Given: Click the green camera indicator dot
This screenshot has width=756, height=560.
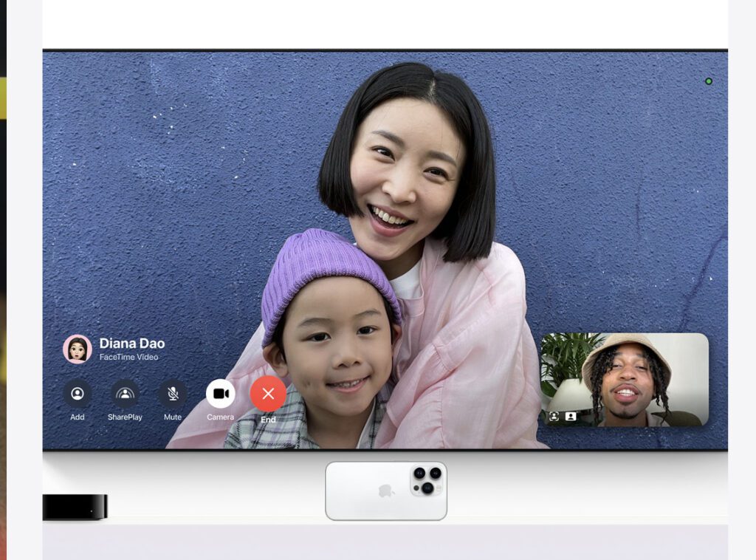Looking at the screenshot, I should point(709,81).
